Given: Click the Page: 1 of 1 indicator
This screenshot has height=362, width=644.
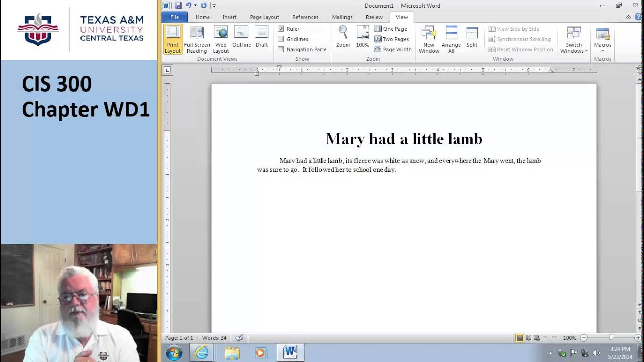Looking at the screenshot, I should [x=179, y=338].
